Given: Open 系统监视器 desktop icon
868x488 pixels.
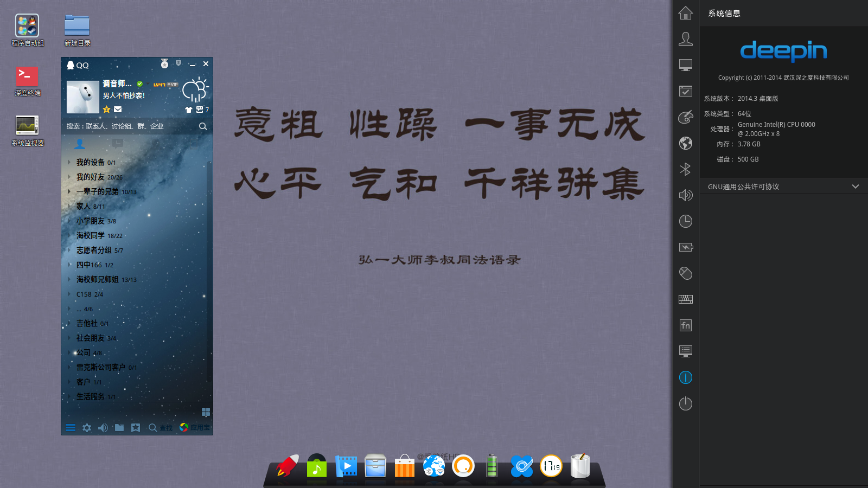Looking at the screenshot, I should tap(27, 131).
